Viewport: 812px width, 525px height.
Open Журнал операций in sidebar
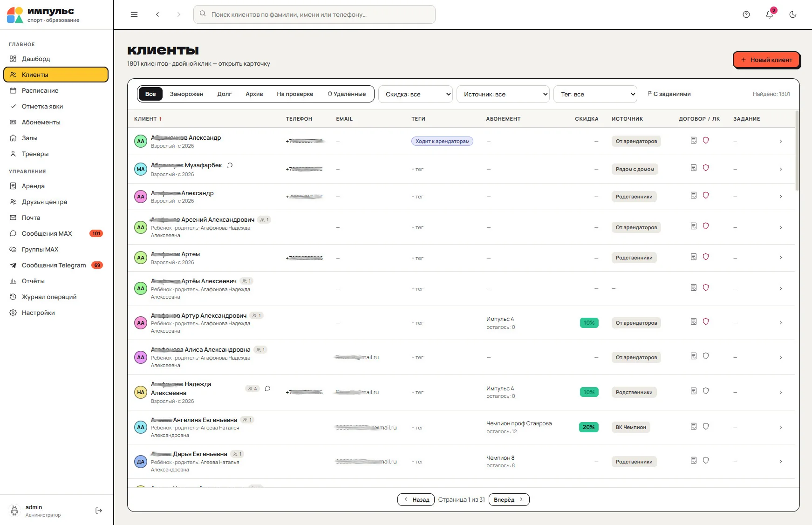[x=56, y=297]
